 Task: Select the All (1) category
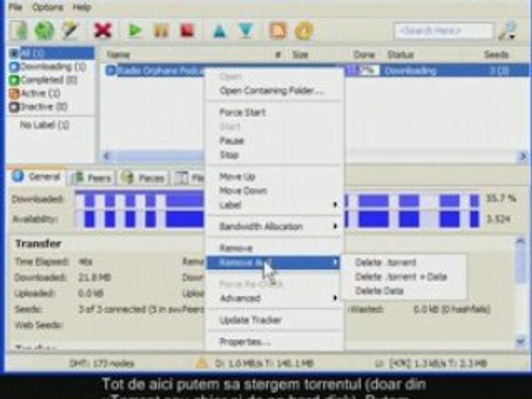[52, 53]
